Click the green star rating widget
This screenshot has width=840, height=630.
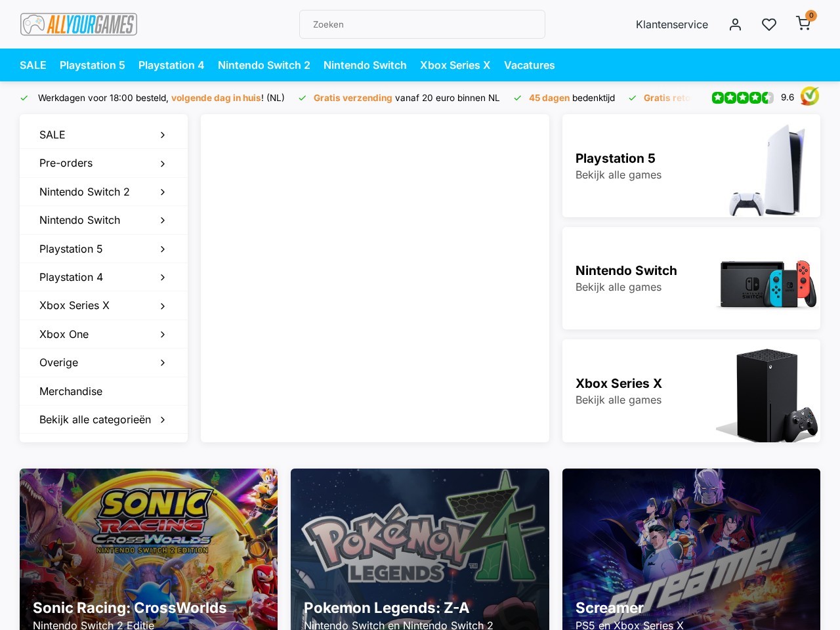click(x=743, y=97)
